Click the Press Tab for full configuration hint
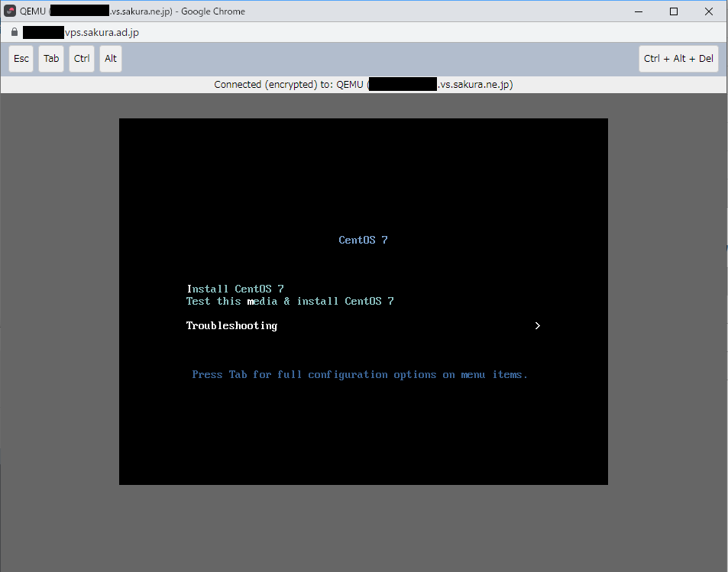The width and height of the screenshot is (728, 572). click(360, 375)
